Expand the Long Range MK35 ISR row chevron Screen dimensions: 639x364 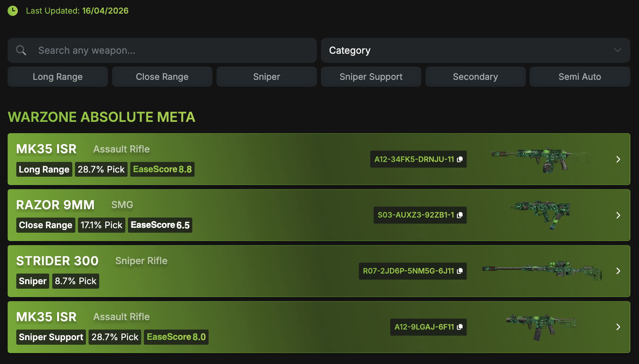(618, 159)
